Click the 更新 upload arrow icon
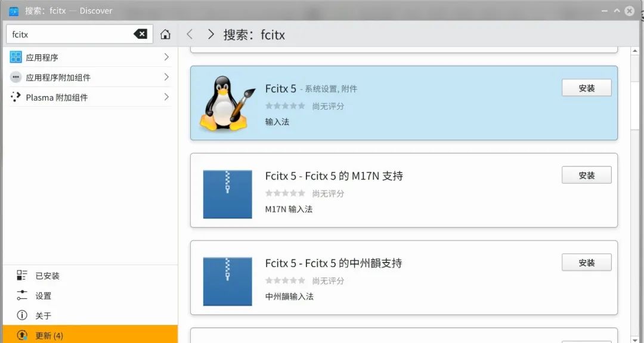This screenshot has height=343, width=644. point(22,335)
